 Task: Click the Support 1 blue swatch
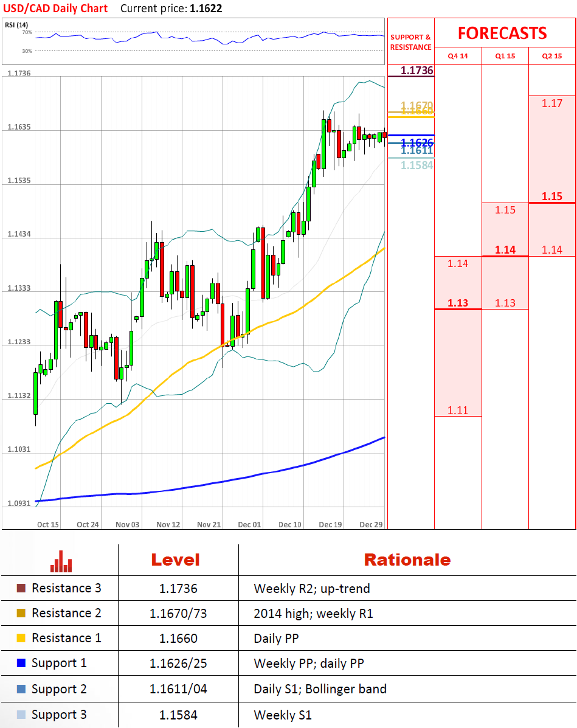click(21, 663)
